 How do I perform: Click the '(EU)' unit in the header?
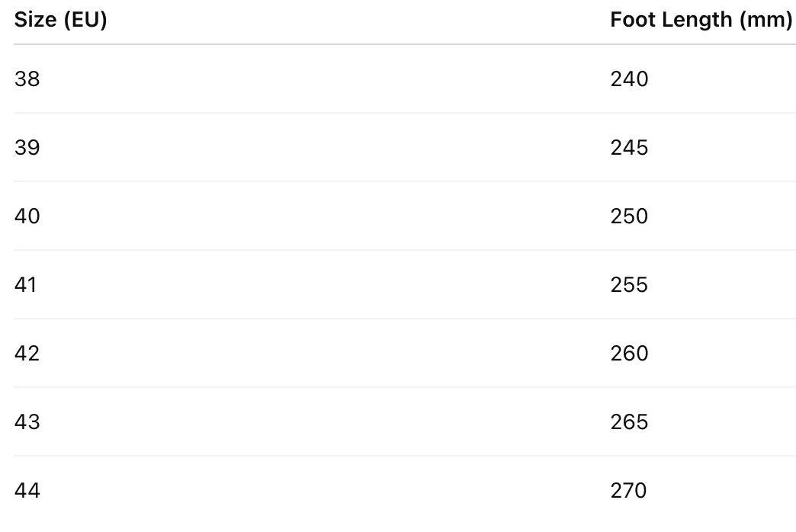(84, 21)
